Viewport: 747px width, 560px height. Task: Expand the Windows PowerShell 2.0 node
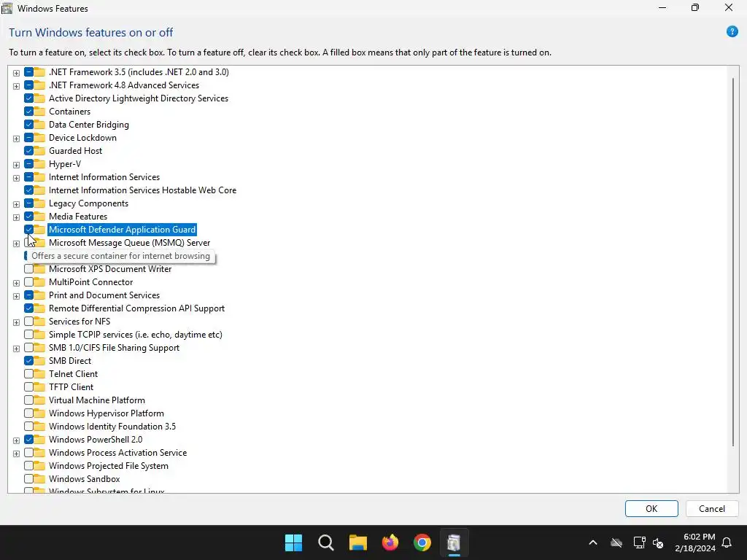tap(16, 440)
